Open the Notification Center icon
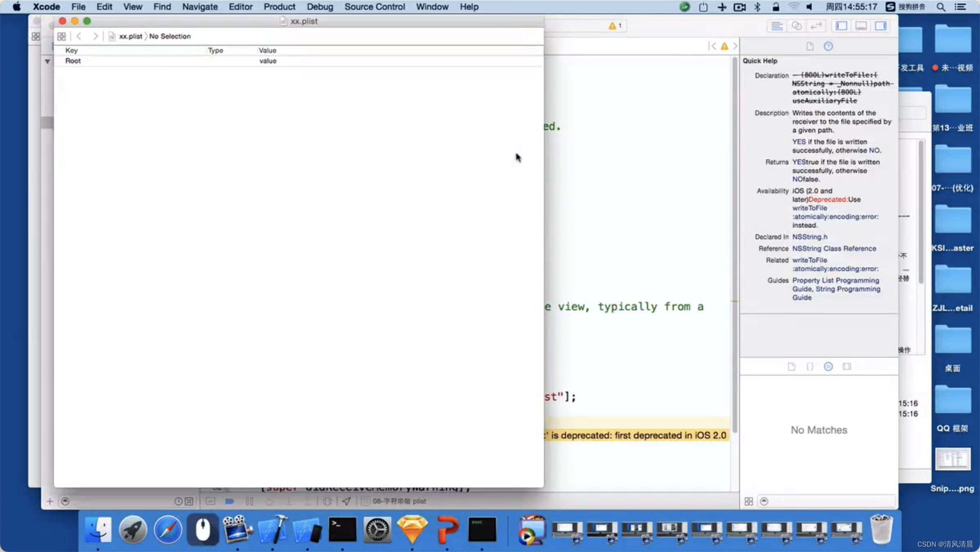Viewport: 980px width, 552px height. tap(960, 7)
